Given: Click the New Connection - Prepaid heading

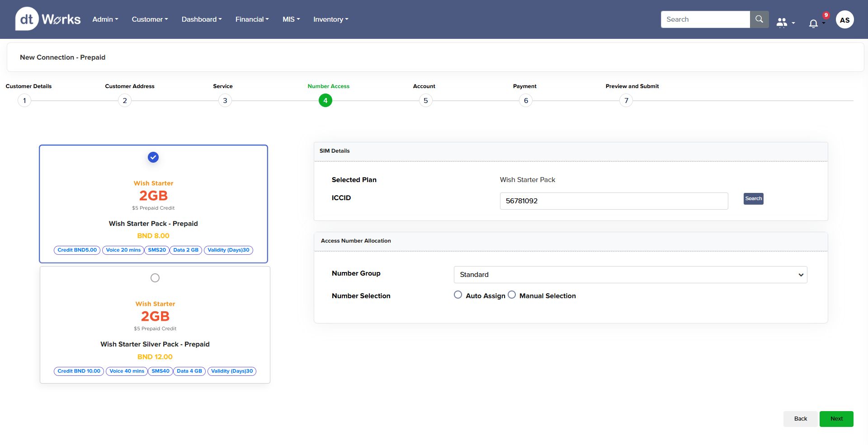Looking at the screenshot, I should (62, 57).
